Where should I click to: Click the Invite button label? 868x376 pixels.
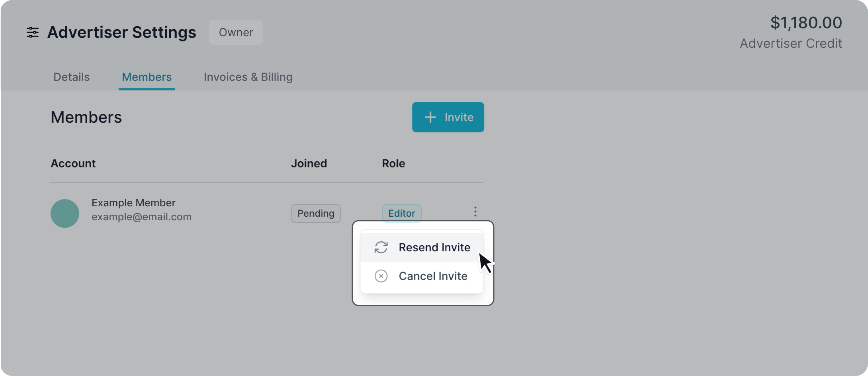[459, 117]
